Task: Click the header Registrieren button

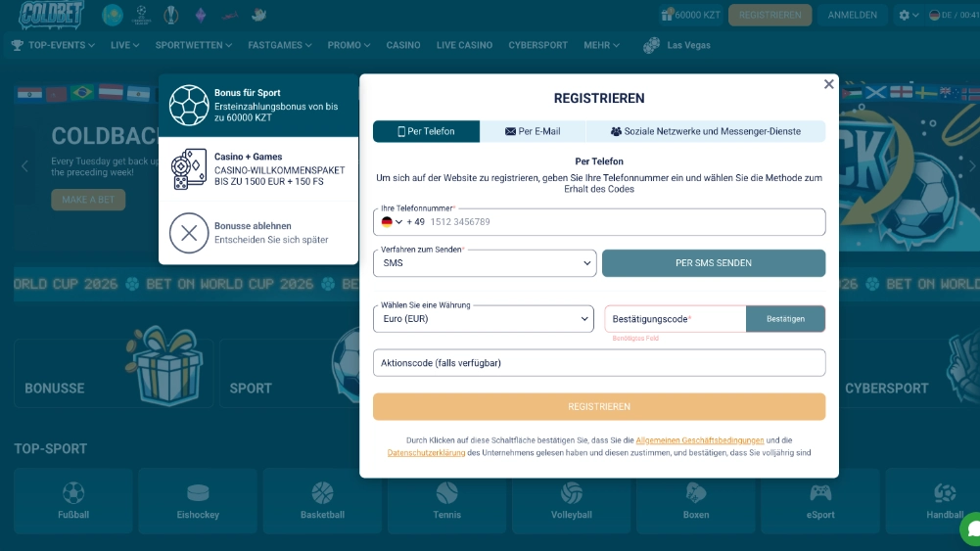Action: 770,15
